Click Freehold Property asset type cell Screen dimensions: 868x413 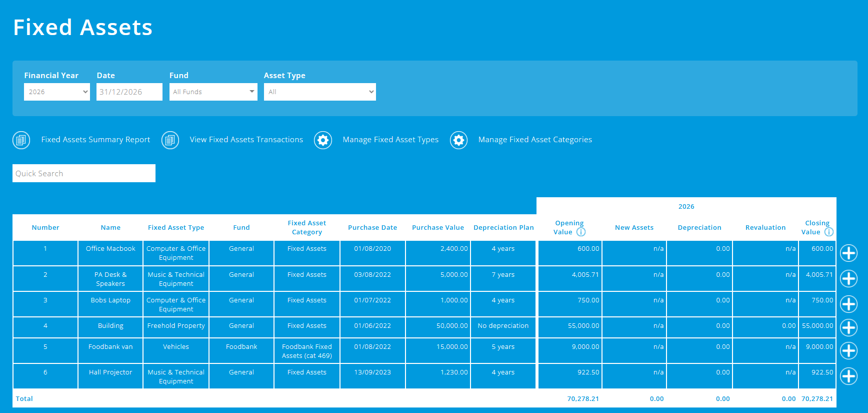coord(176,327)
